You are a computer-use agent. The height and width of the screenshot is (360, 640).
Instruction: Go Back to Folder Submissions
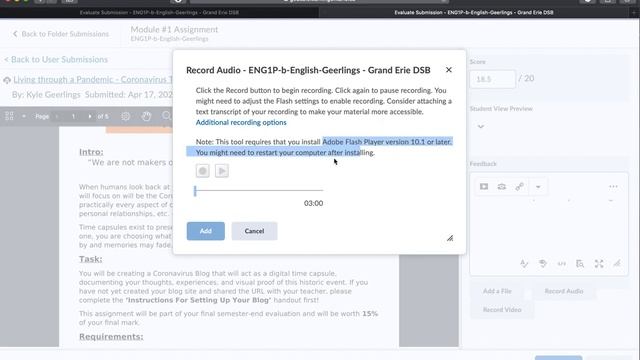click(61, 34)
